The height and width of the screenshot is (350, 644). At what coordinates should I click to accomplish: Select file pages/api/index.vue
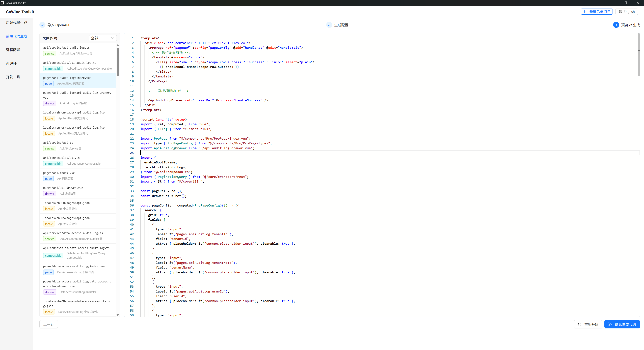[78, 176]
